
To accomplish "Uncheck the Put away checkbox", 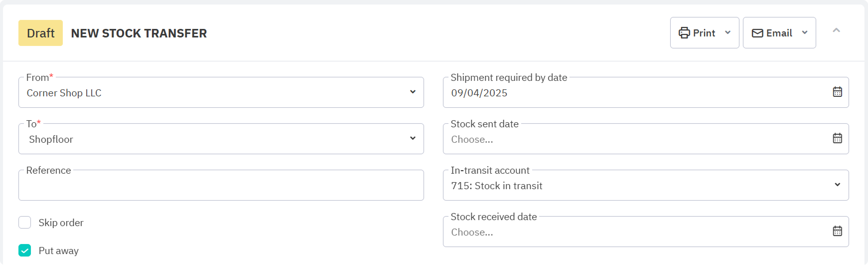I will coord(25,251).
